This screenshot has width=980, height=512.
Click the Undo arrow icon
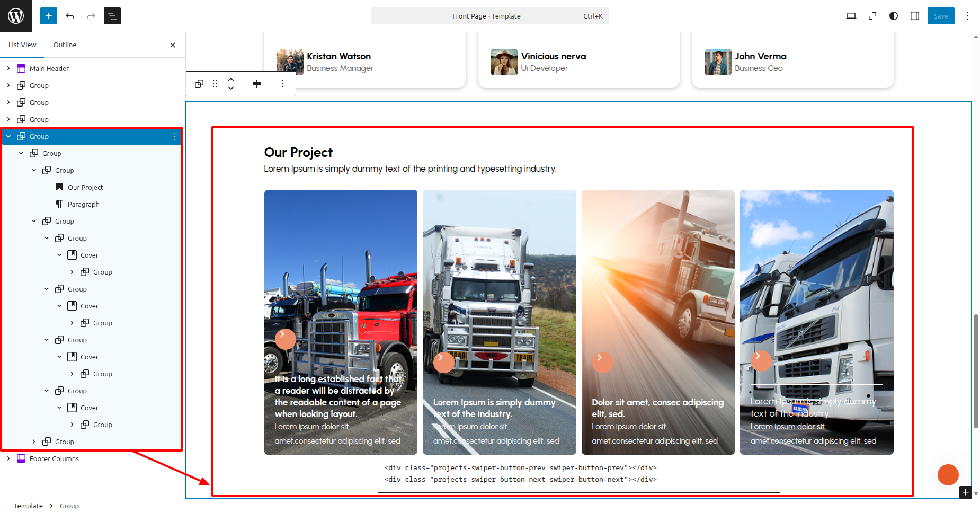point(70,16)
